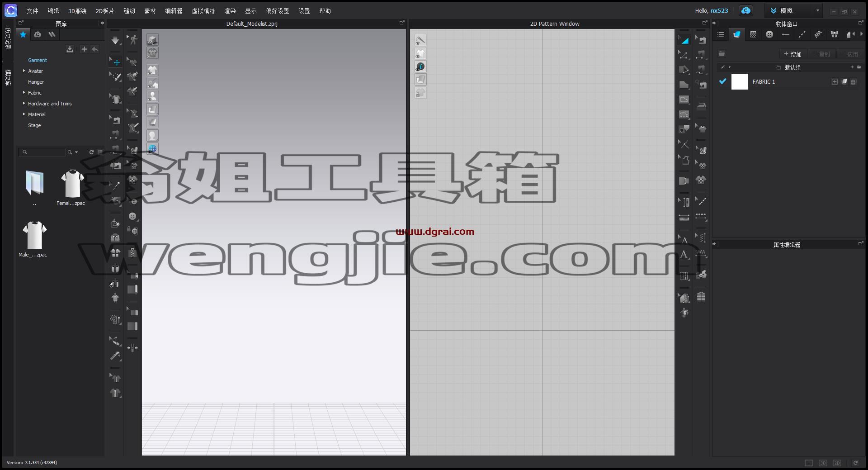Click the download icon in Library panel

[x=70, y=49]
